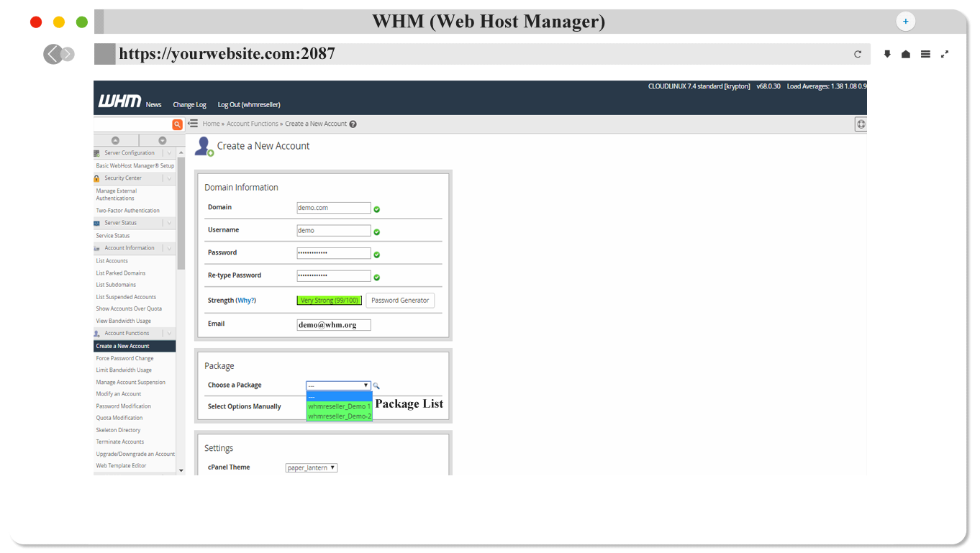Image resolution: width=980 pixels, height=553 pixels.
Task: Open News in the top bar
Action: point(154,105)
